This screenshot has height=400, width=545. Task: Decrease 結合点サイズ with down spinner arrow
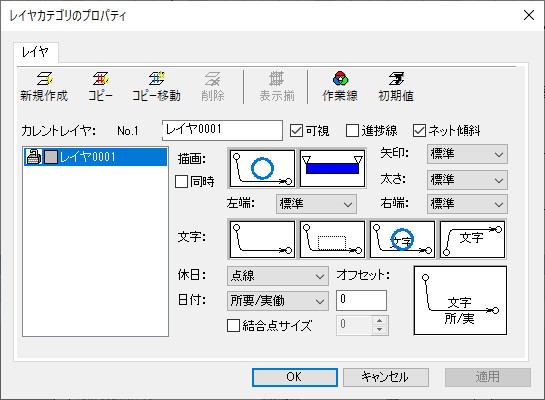[x=380, y=329]
